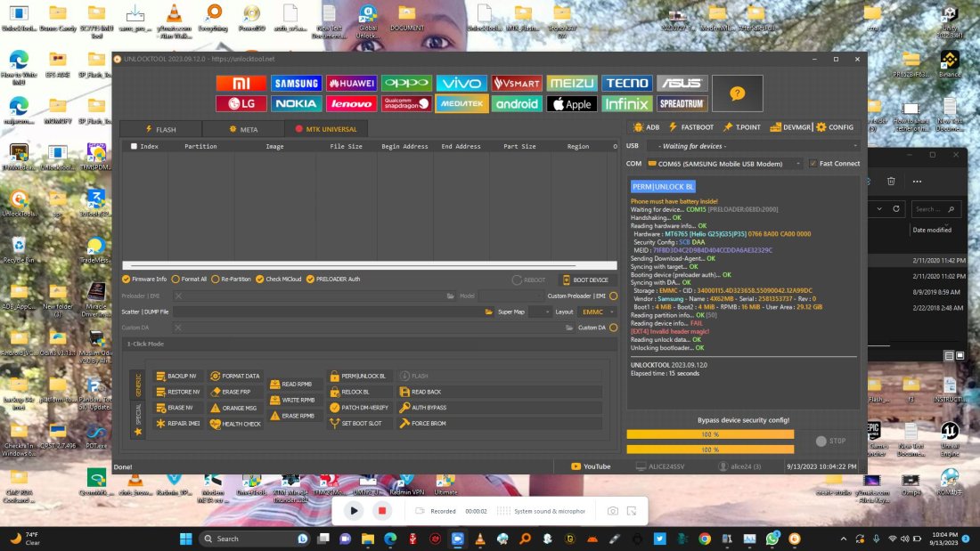980x551 pixels.
Task: Click the BACKUP NV button
Action: 177,376
